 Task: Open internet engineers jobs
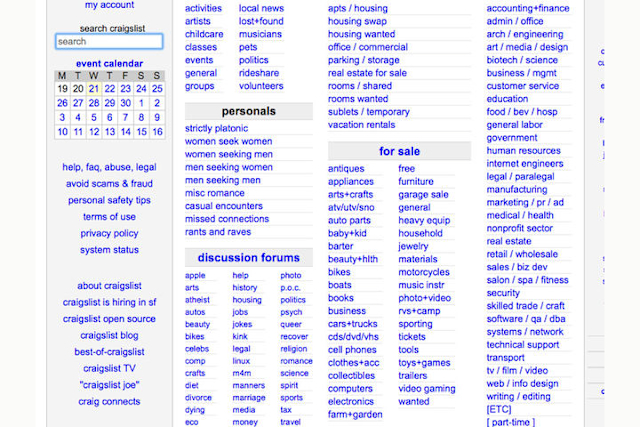pos(525,164)
